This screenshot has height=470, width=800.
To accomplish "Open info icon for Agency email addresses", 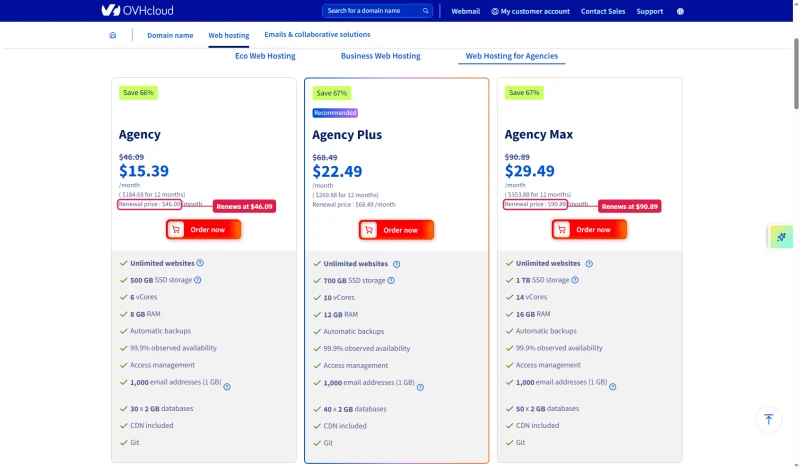I will (227, 386).
